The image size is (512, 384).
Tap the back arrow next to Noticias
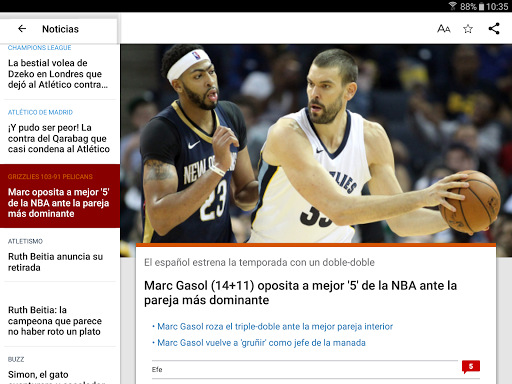(x=22, y=29)
